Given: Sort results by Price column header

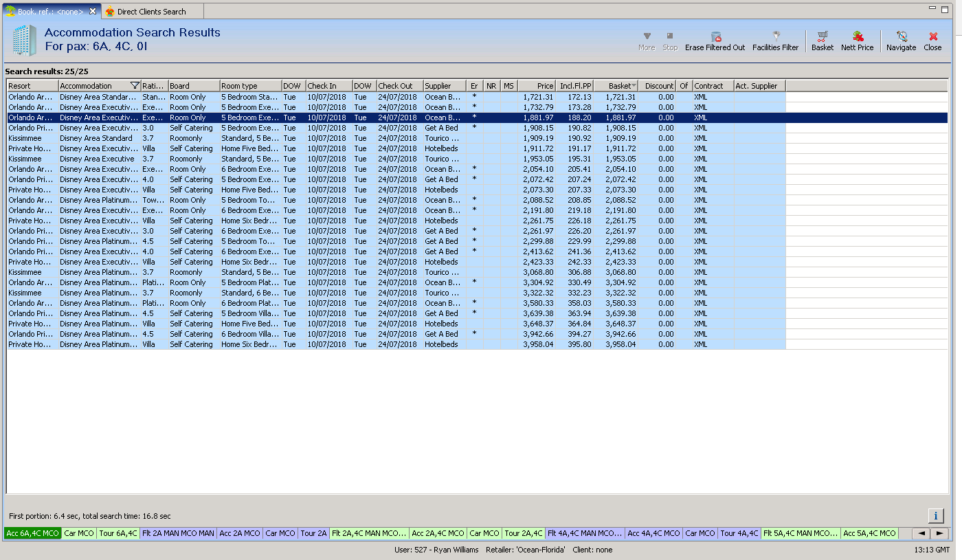Looking at the screenshot, I should click(x=537, y=86).
